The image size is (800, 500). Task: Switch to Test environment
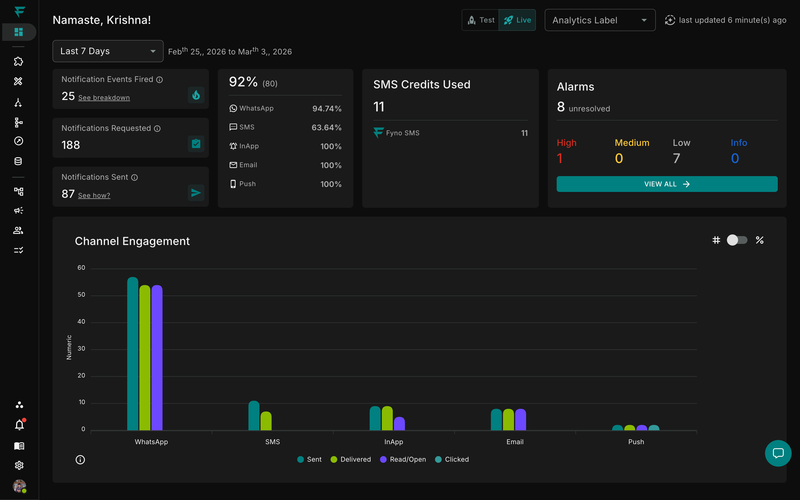coord(480,20)
